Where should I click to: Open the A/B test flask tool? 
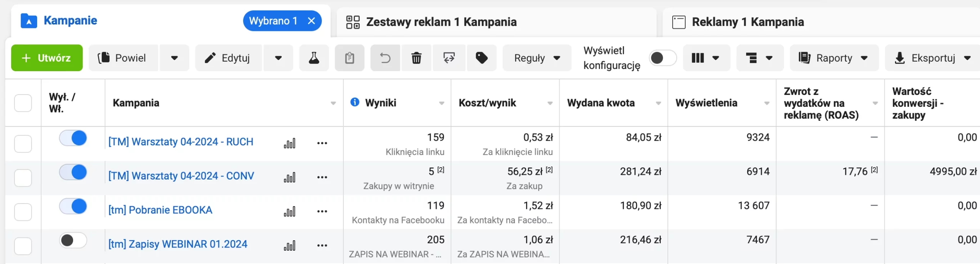click(314, 58)
